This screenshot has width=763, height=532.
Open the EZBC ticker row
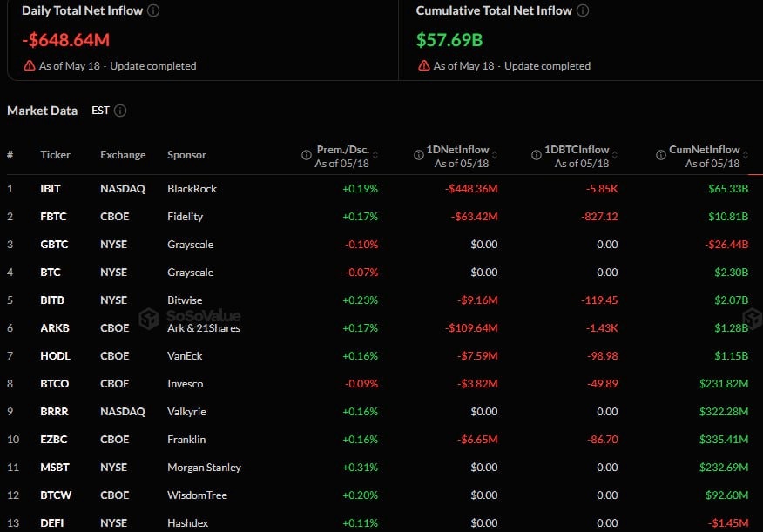[x=54, y=440]
